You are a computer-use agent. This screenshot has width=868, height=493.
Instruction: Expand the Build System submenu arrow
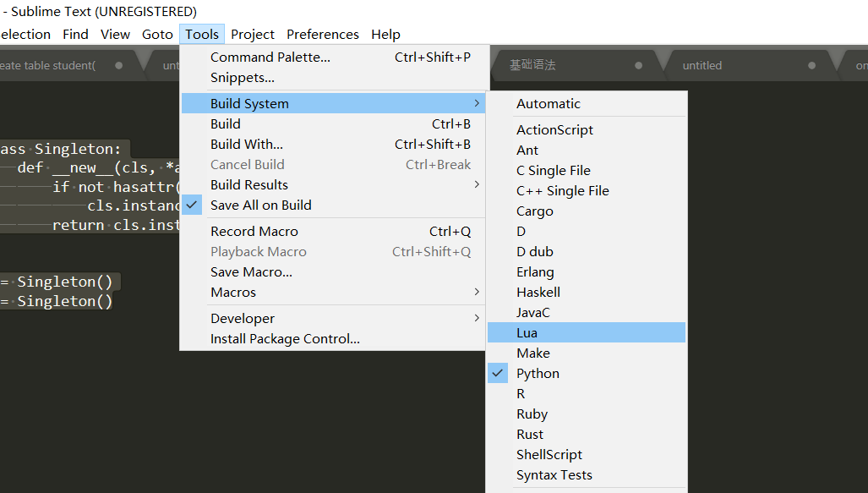coord(477,103)
